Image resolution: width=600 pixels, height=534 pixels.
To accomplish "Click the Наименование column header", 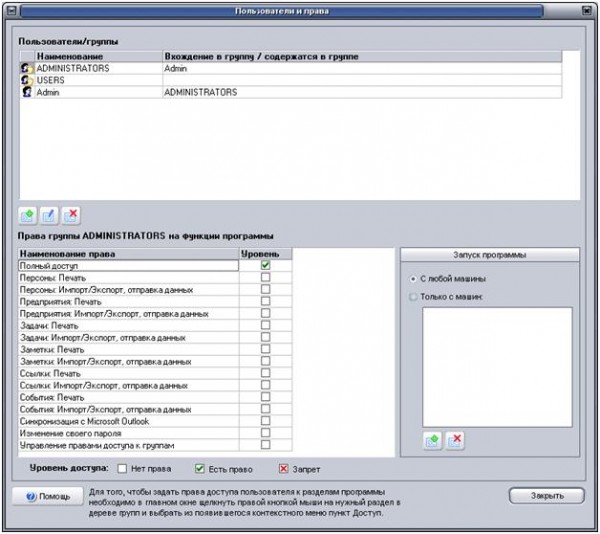I will [x=99, y=57].
